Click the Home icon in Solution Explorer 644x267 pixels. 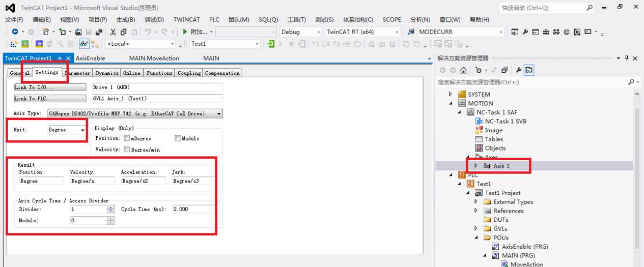pos(463,70)
